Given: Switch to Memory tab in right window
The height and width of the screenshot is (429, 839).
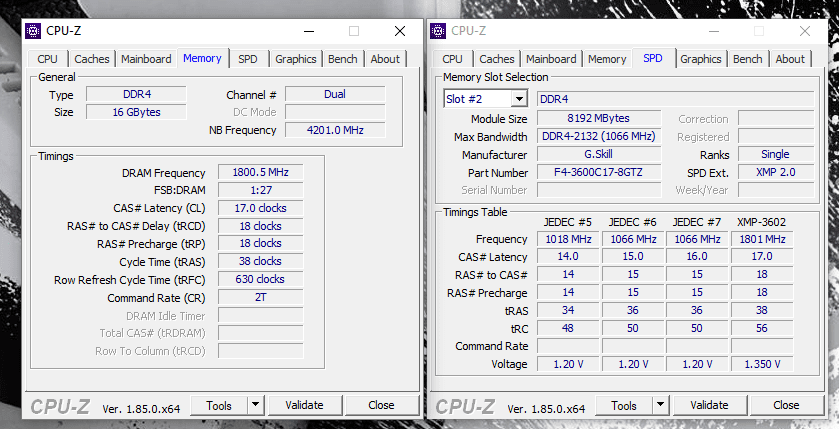Looking at the screenshot, I should [x=607, y=59].
